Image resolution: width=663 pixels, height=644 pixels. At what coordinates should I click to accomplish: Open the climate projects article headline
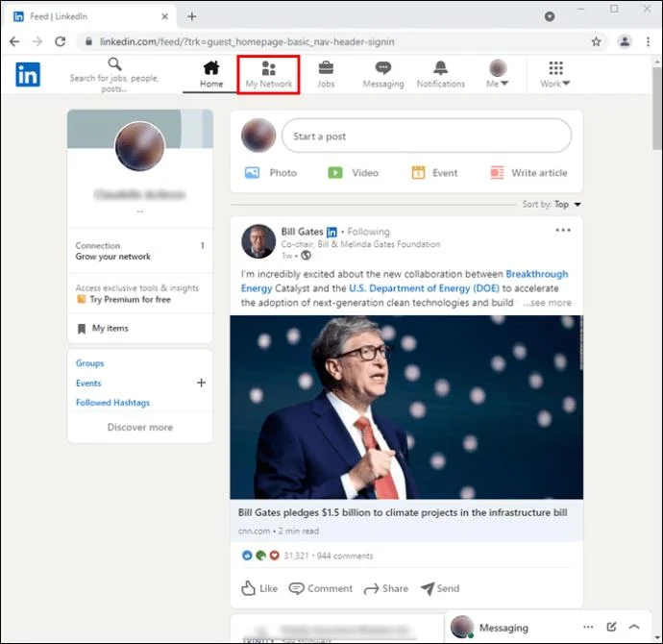[403, 512]
